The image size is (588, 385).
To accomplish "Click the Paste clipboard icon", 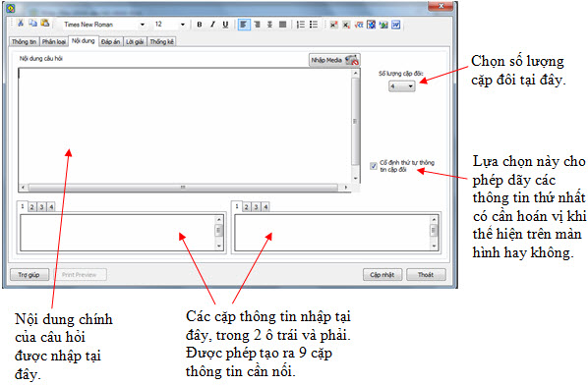I will coord(45,24).
